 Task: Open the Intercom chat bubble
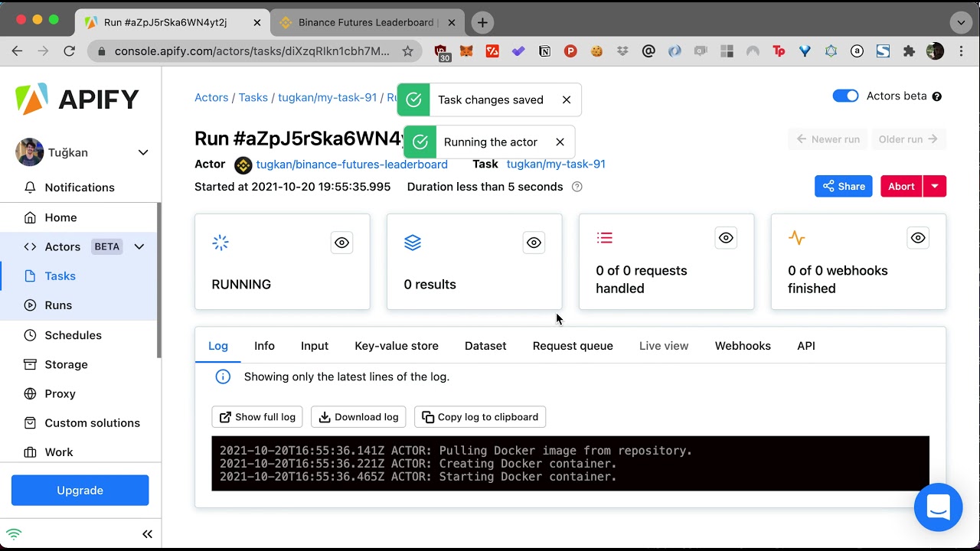click(x=938, y=507)
